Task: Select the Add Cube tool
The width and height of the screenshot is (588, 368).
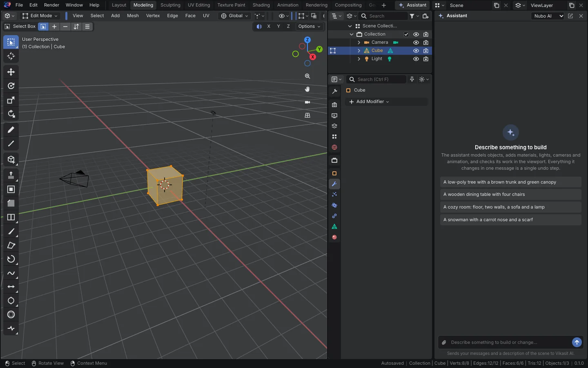Action: point(11,159)
